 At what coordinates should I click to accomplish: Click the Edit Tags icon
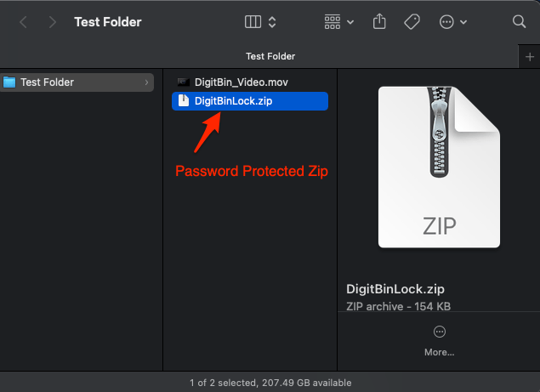click(412, 22)
